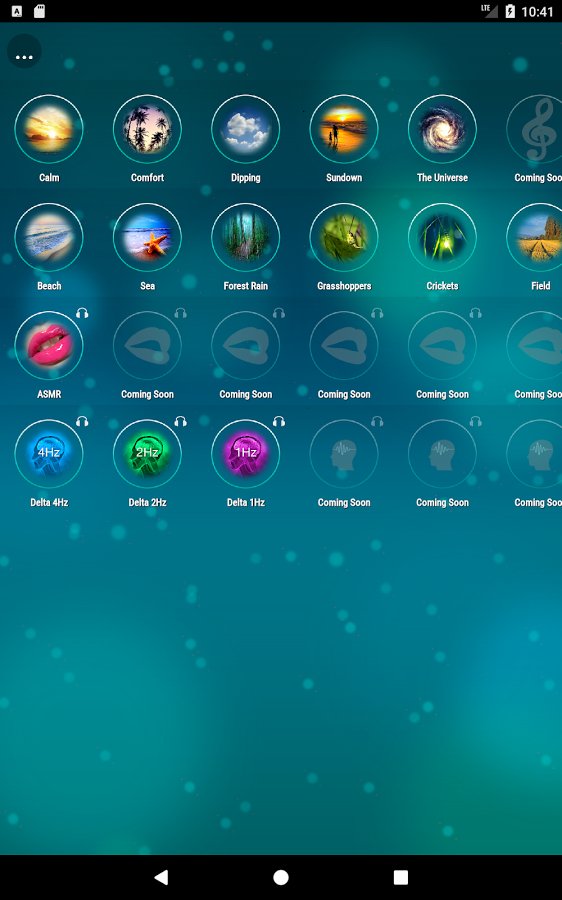
Task: Toggle the Crickets sound
Action: tap(442, 237)
